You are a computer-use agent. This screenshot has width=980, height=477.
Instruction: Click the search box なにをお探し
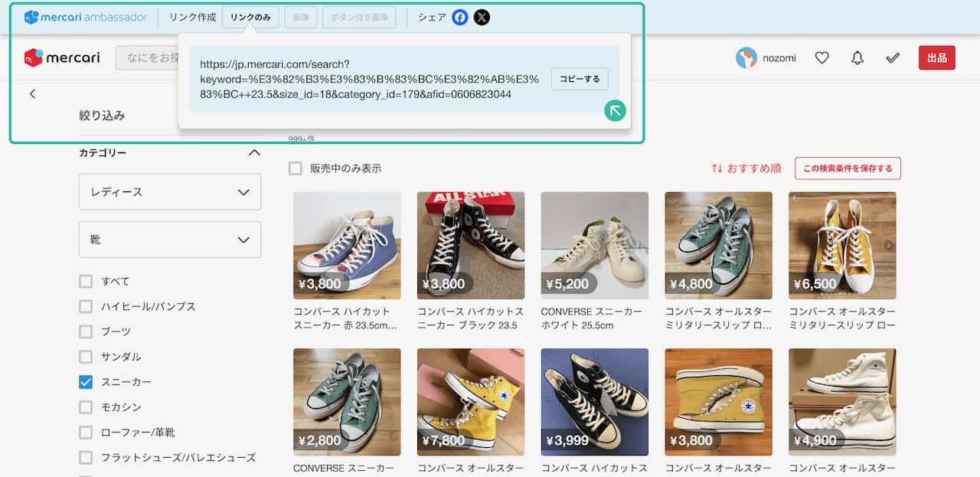tap(147, 57)
